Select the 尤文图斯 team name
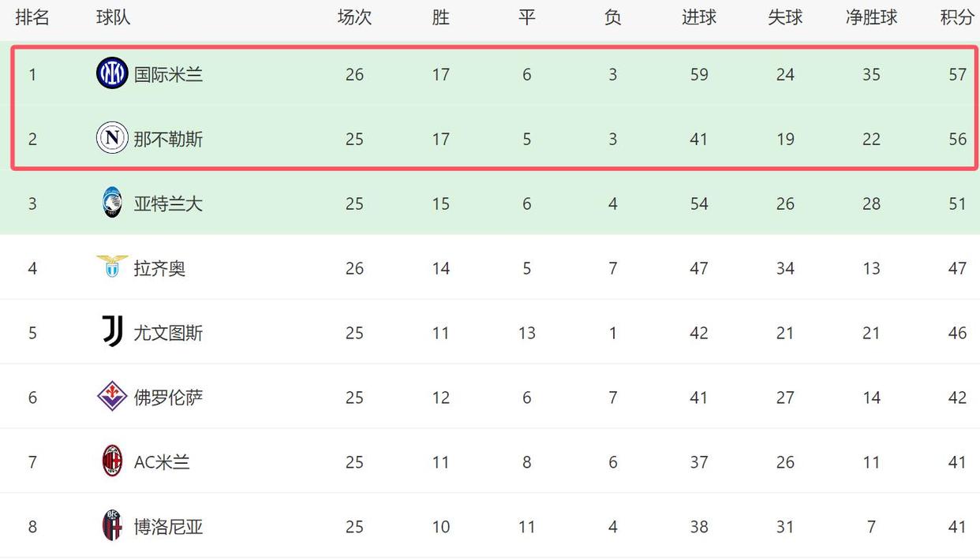The image size is (980, 560). point(168,333)
